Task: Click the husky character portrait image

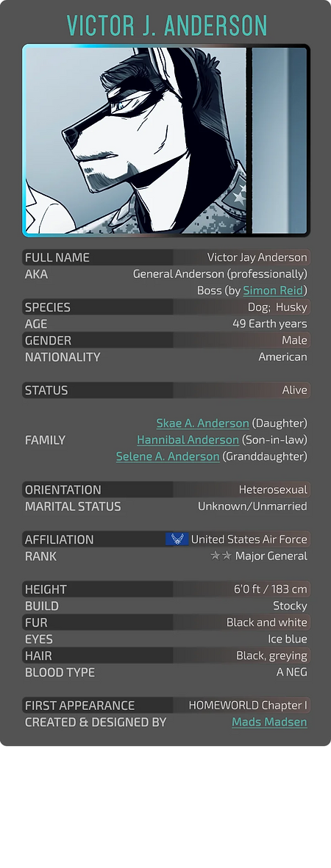Action: click(x=165, y=140)
